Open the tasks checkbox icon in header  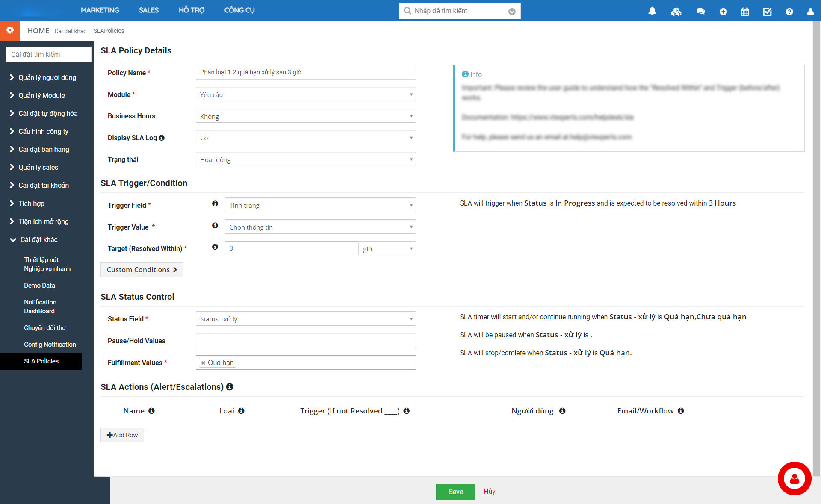click(768, 12)
